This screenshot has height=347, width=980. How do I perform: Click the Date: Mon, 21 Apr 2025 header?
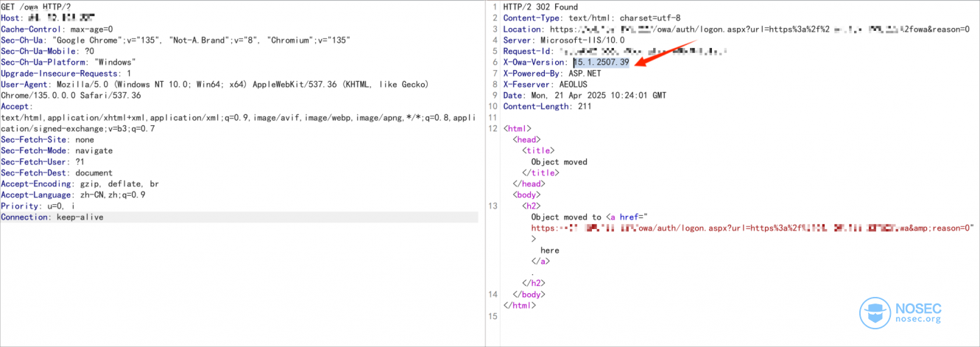click(585, 95)
